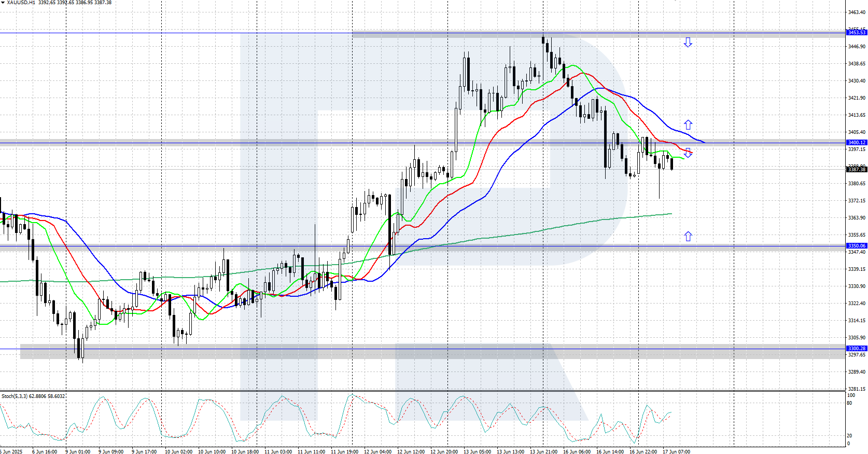Click the 3372.15 price axis label
This screenshot has width=868, height=454.
pyautogui.click(x=857, y=201)
